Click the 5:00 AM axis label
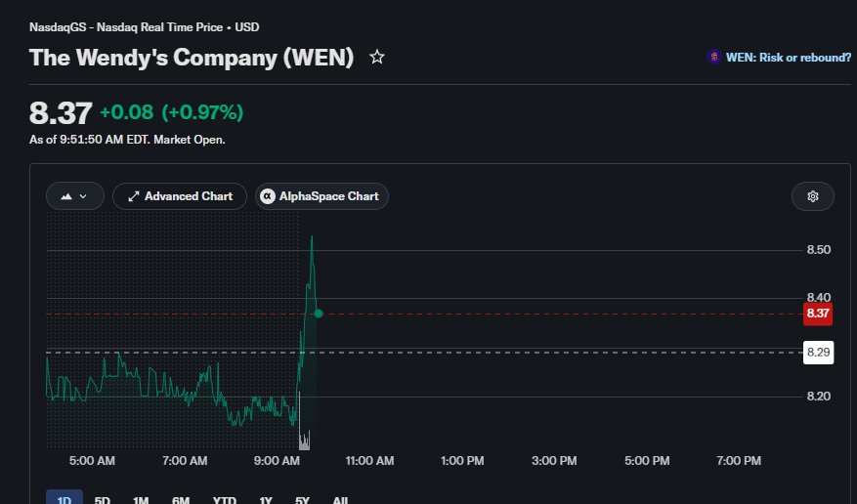 [x=92, y=461]
